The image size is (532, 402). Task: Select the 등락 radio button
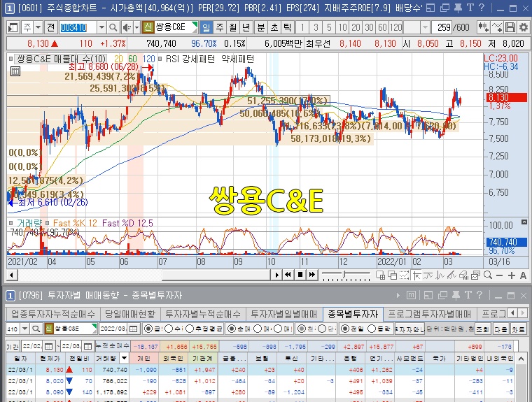tap(372, 329)
